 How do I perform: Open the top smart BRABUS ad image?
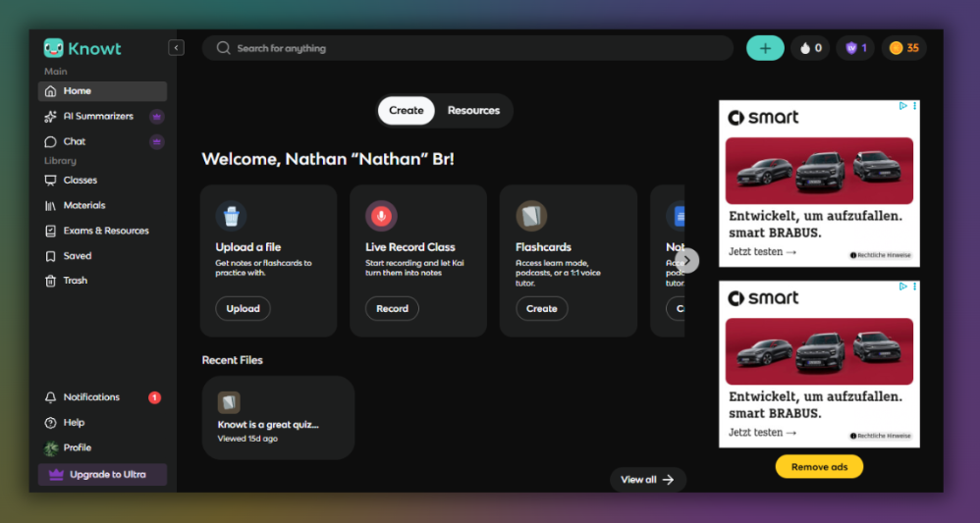[819, 171]
